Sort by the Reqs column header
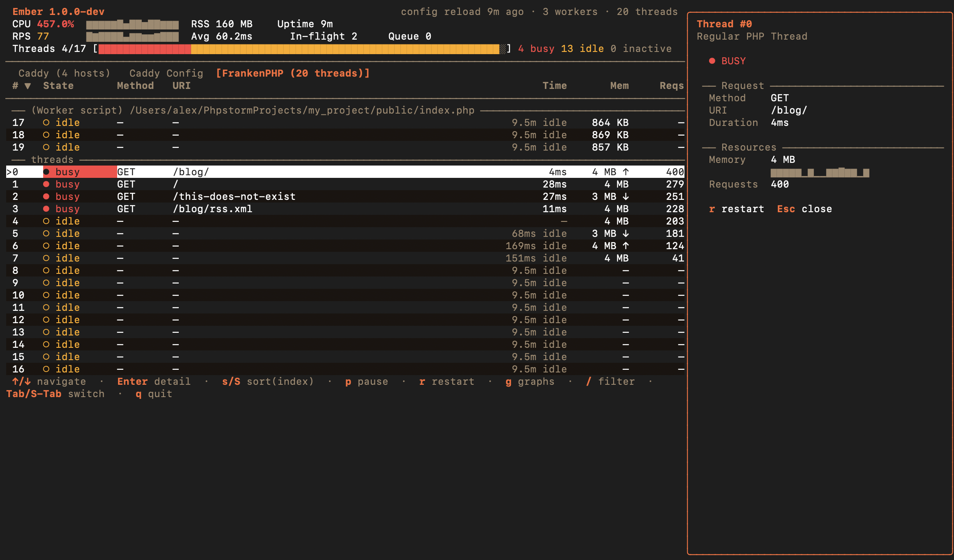Screen dimensions: 954x560 click(671, 86)
